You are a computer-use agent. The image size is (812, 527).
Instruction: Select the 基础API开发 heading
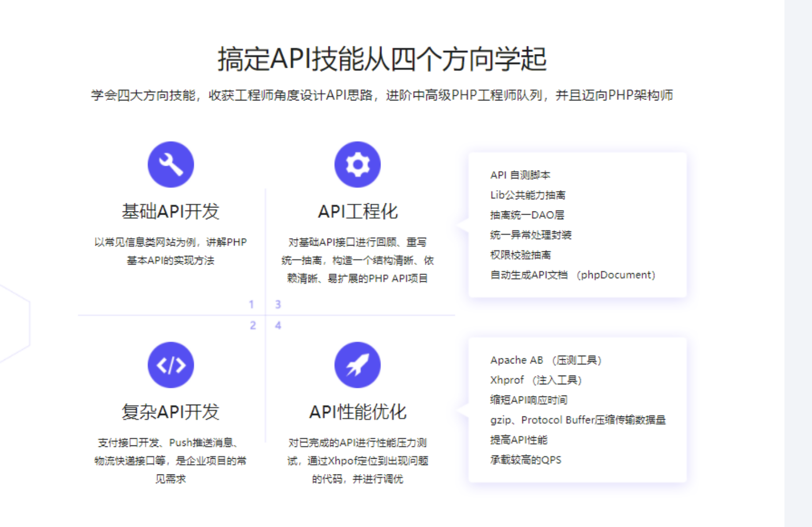click(x=171, y=211)
